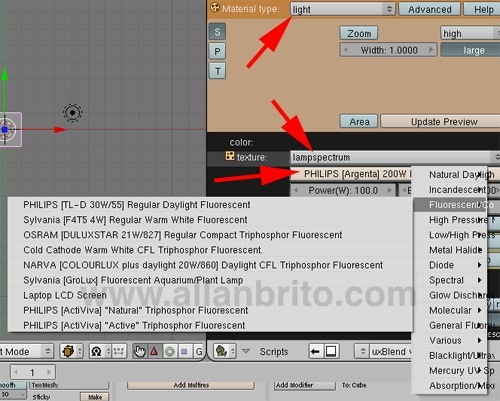Open the lampspectrum texture dropdown
500x401 pixels.
395,157
